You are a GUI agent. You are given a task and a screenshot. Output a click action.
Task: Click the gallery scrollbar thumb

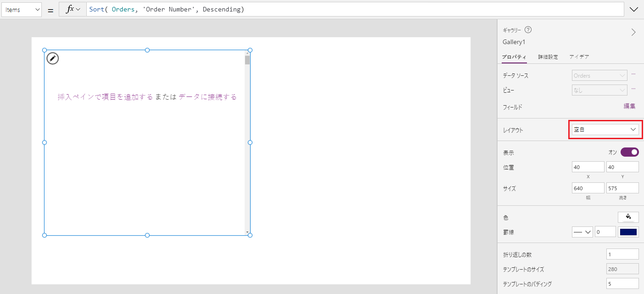(247, 60)
